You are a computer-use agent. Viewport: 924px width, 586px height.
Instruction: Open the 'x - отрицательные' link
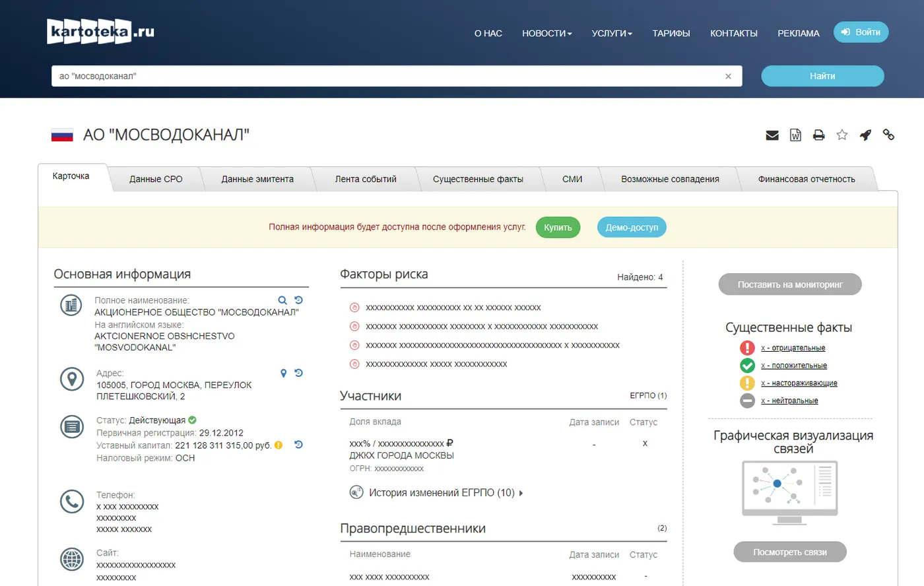[x=793, y=348]
